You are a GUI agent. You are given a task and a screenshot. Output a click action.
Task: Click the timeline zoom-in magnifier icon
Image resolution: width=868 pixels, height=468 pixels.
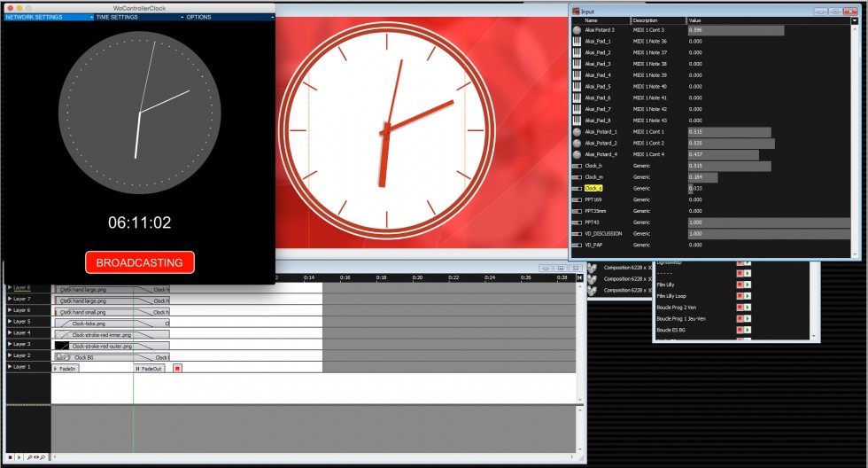(30, 457)
